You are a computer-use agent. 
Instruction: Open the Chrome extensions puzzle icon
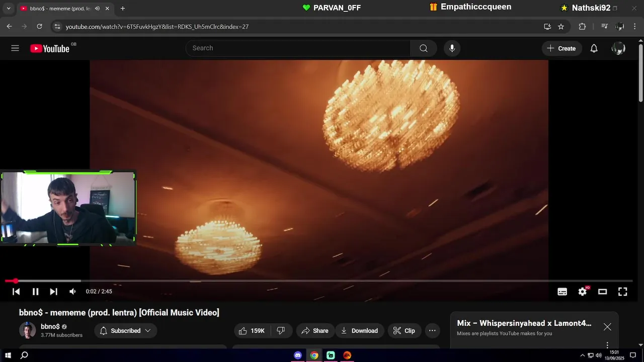click(x=582, y=27)
